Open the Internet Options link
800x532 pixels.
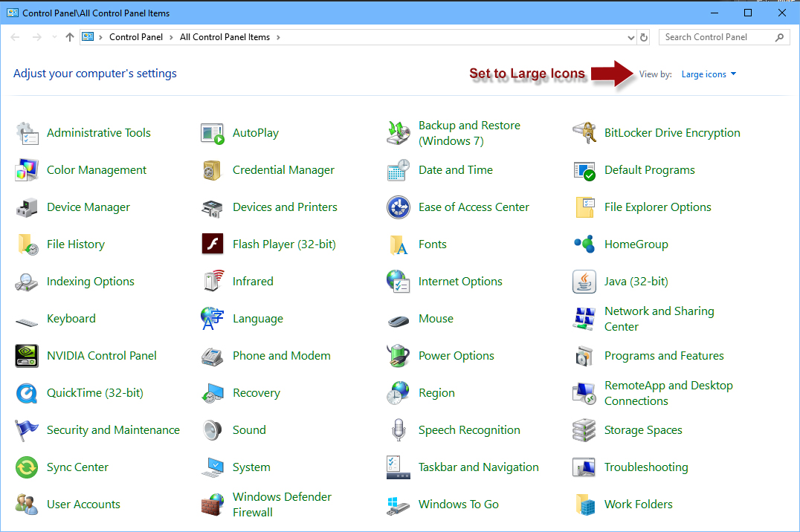click(460, 282)
